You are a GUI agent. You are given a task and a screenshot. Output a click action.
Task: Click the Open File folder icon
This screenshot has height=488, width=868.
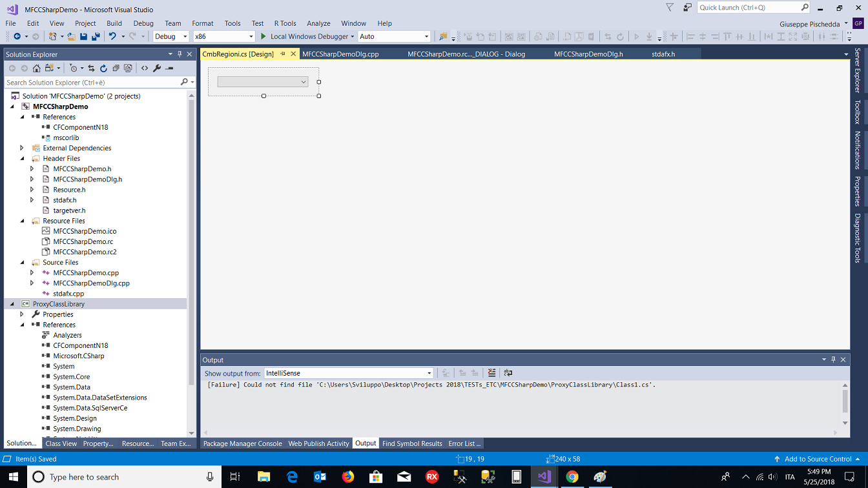tap(72, 37)
